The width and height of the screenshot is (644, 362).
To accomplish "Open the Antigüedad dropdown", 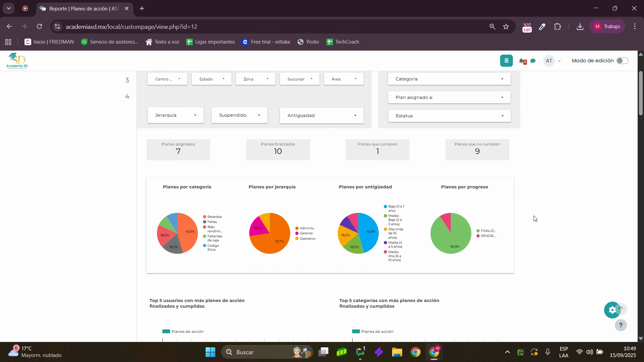I will pyautogui.click(x=321, y=116).
